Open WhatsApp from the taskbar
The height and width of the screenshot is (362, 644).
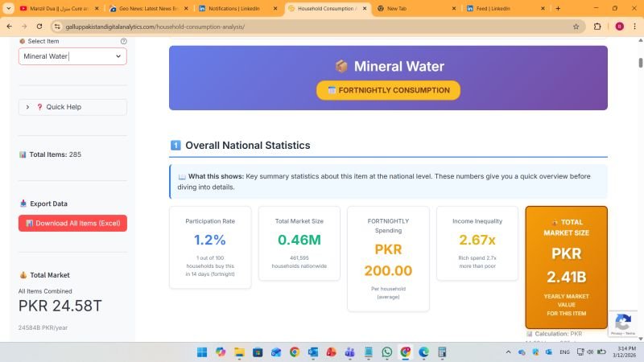click(x=387, y=352)
